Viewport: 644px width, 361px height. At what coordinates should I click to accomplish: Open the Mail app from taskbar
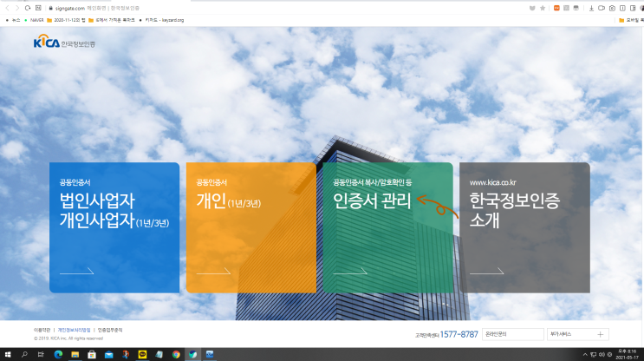click(108, 354)
